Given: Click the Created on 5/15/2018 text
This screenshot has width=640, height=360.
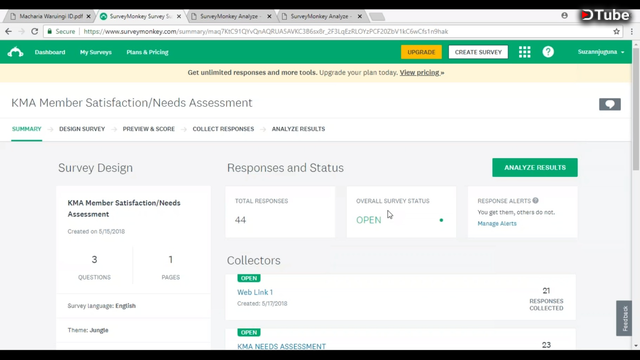Looking at the screenshot, I should [96, 231].
